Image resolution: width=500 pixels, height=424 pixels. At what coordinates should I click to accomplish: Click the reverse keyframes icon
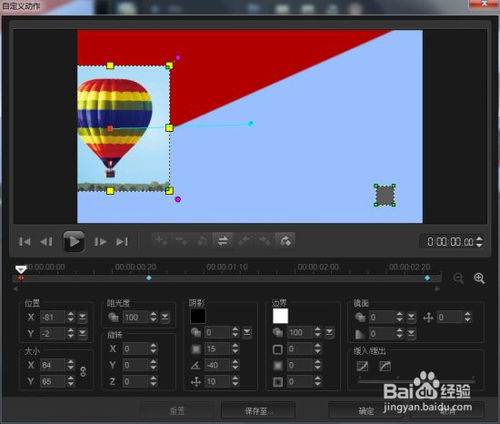click(223, 241)
